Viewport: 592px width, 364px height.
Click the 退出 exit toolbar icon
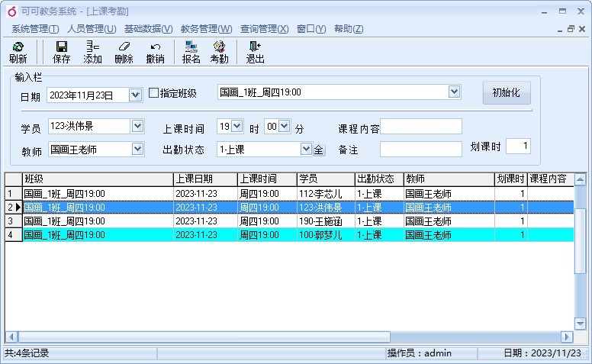(x=255, y=52)
